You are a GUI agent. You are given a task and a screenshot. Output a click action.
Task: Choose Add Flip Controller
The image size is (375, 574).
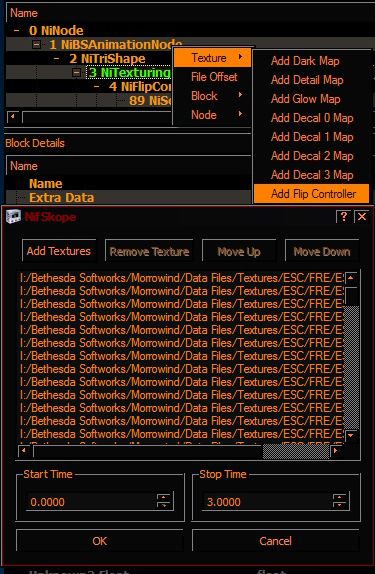(x=311, y=194)
